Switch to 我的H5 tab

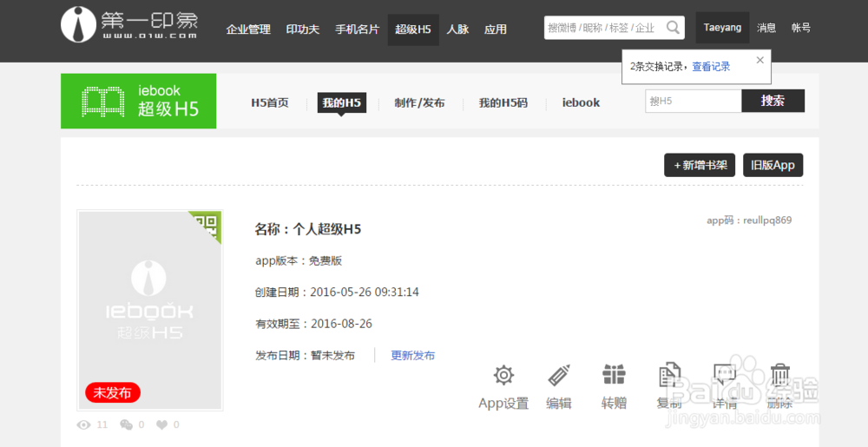[341, 103]
